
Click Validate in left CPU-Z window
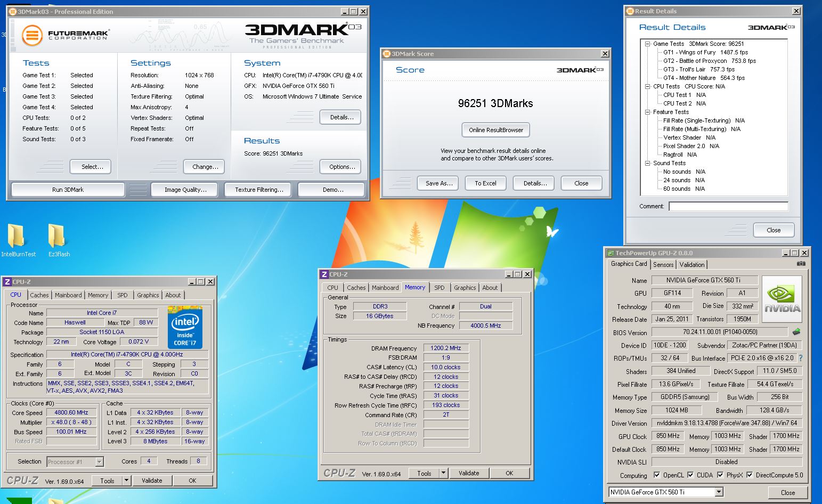152,481
